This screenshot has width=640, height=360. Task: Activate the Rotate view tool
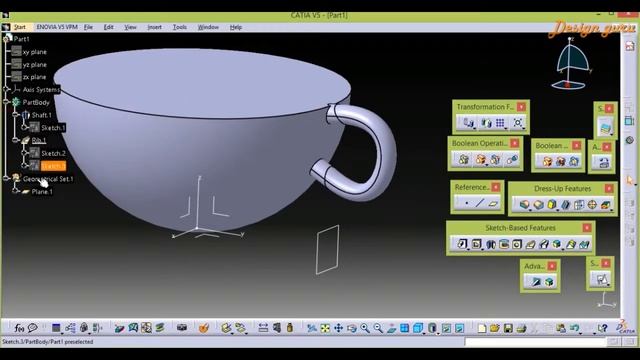351,328
